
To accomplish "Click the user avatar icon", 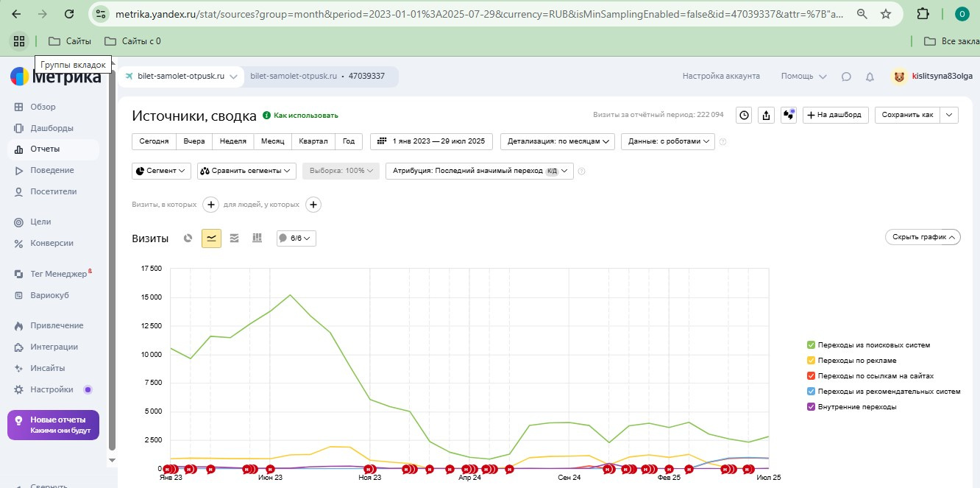I will click(899, 77).
